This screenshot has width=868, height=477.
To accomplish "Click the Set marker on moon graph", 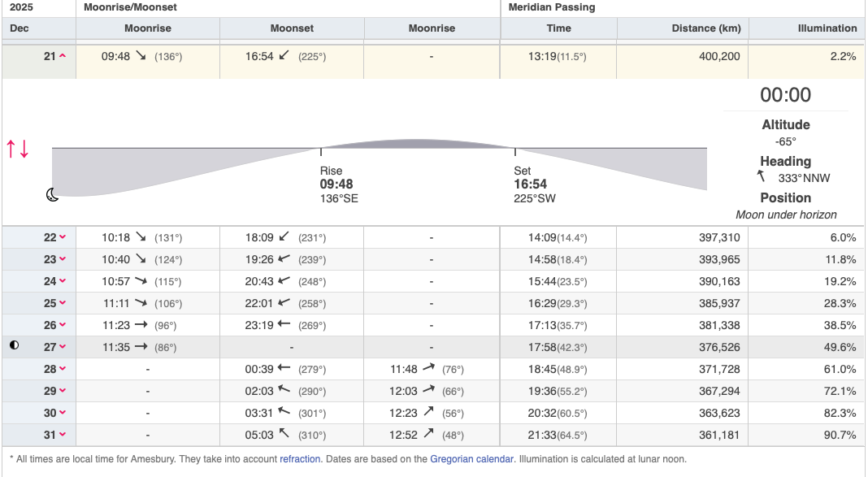I will coord(514,150).
